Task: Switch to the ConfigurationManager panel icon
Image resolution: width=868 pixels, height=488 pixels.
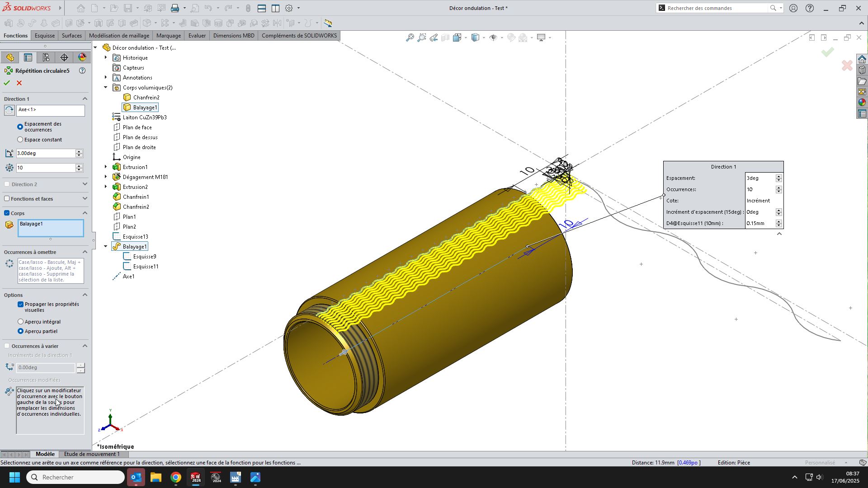Action: (x=46, y=57)
